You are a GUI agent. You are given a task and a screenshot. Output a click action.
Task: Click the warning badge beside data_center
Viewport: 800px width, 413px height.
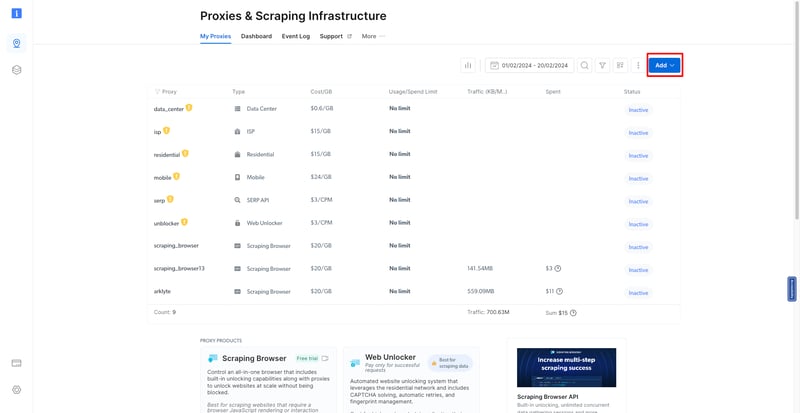click(188, 108)
